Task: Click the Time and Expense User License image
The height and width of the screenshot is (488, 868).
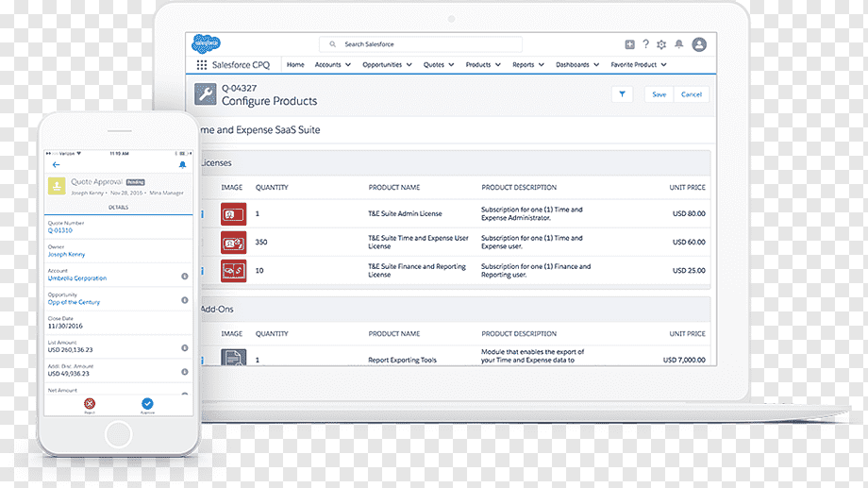Action: pyautogui.click(x=234, y=243)
